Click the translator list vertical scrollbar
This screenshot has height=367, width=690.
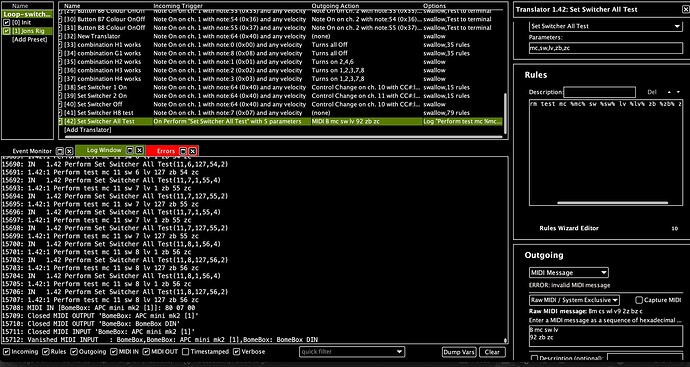(506, 114)
